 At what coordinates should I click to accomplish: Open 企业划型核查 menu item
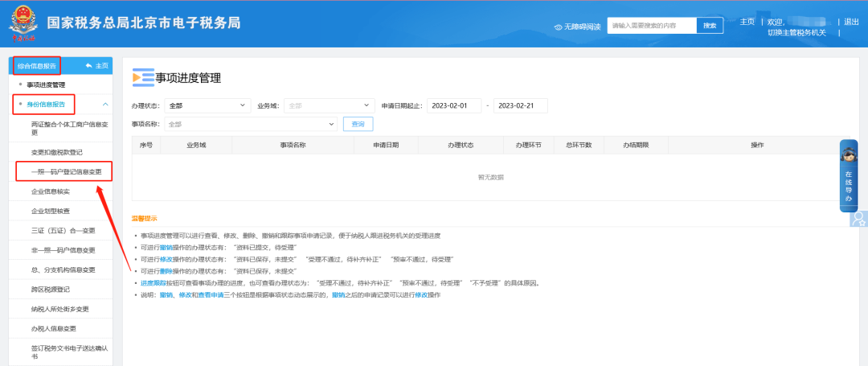(51, 212)
